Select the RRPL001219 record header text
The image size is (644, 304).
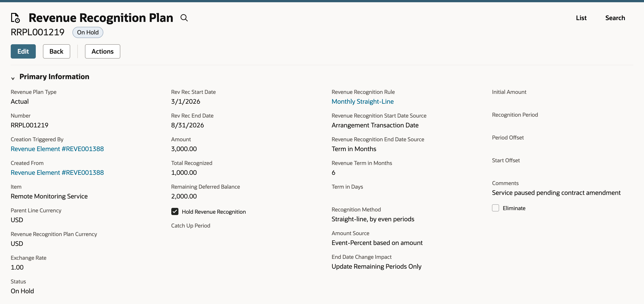(38, 32)
